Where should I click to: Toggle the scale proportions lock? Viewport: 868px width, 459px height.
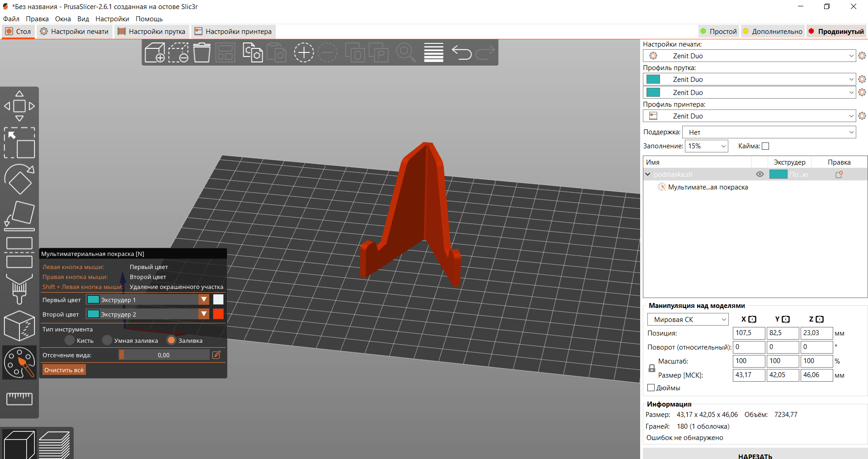652,368
